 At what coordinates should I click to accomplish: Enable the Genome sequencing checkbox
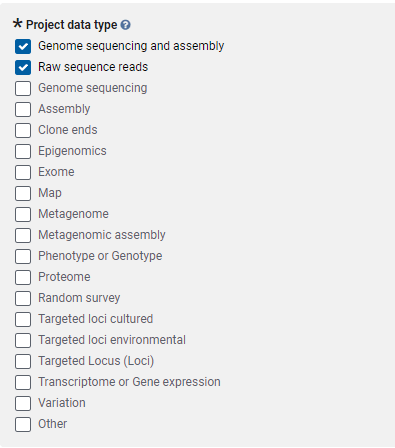(23, 88)
